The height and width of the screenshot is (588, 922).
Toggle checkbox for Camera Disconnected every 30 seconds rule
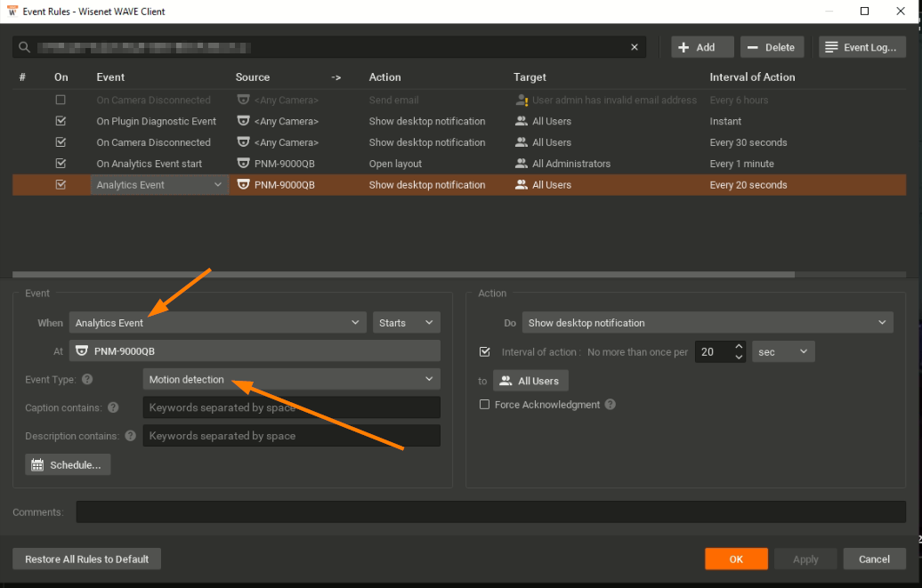(x=61, y=142)
